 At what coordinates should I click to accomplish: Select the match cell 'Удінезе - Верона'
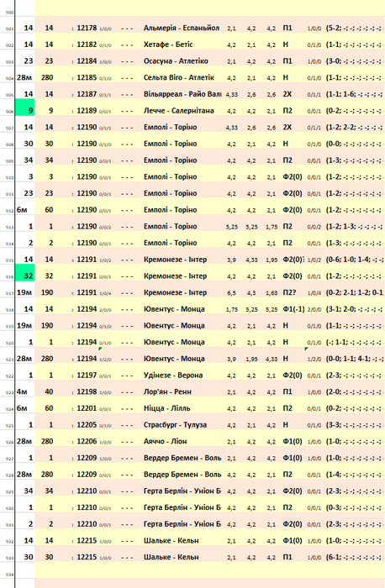coord(173,375)
